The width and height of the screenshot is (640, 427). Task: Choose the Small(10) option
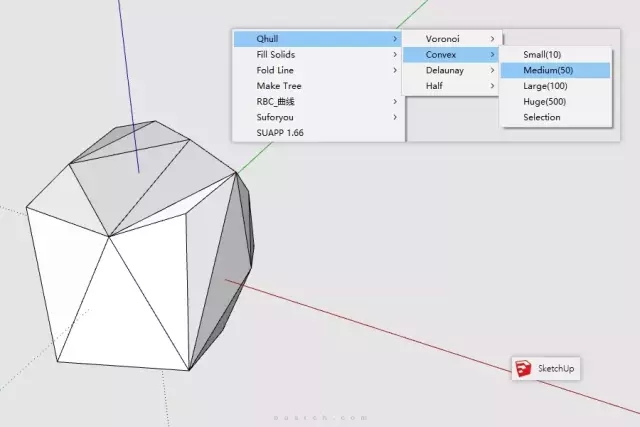pos(543,54)
